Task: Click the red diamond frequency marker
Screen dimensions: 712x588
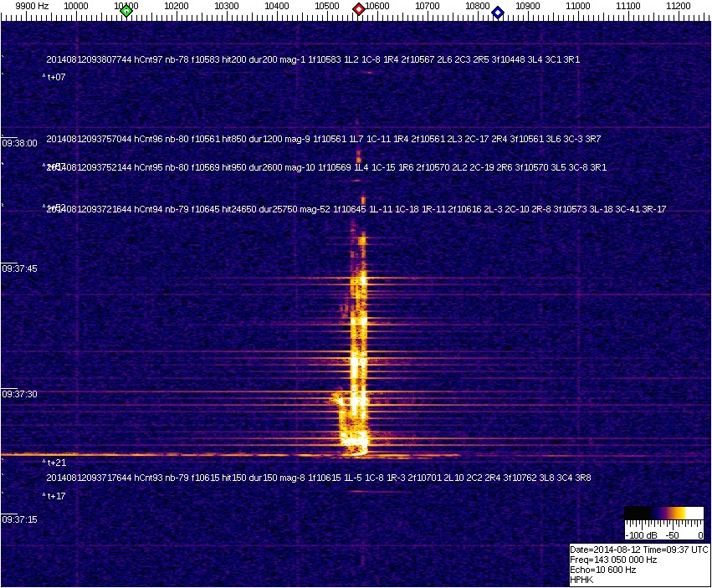Action: click(x=359, y=9)
